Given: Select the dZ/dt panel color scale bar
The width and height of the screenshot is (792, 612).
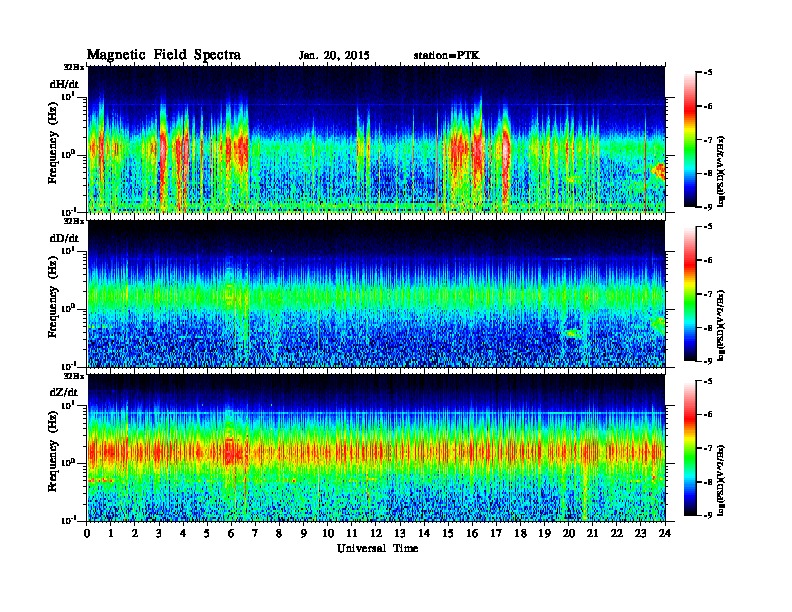Looking at the screenshot, I should [690, 448].
